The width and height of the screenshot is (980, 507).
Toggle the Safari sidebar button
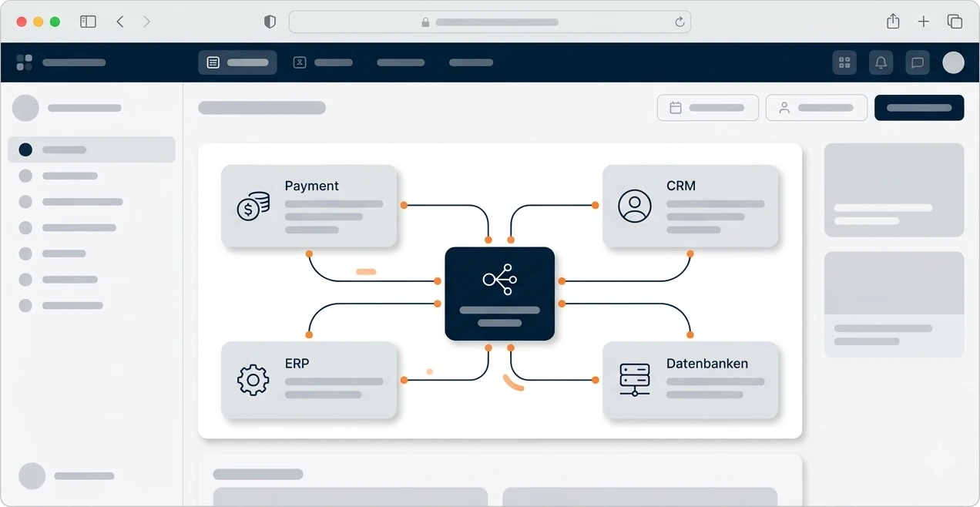[88, 22]
